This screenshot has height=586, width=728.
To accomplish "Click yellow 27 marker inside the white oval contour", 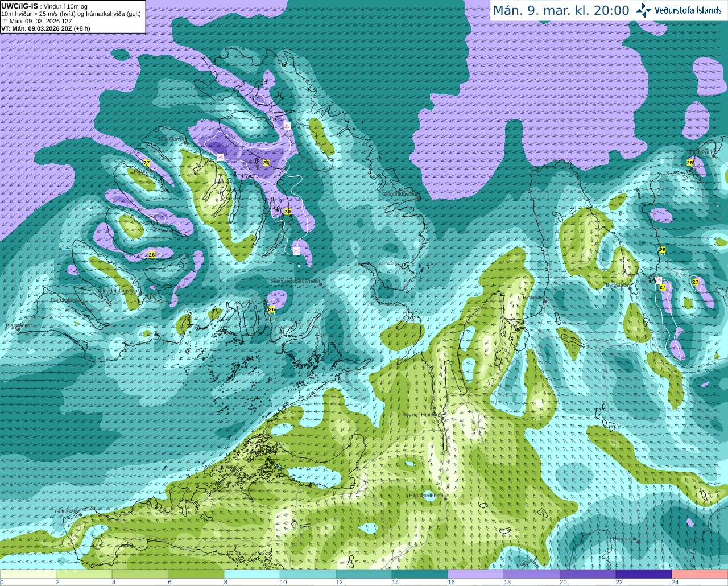I will coord(696,282).
